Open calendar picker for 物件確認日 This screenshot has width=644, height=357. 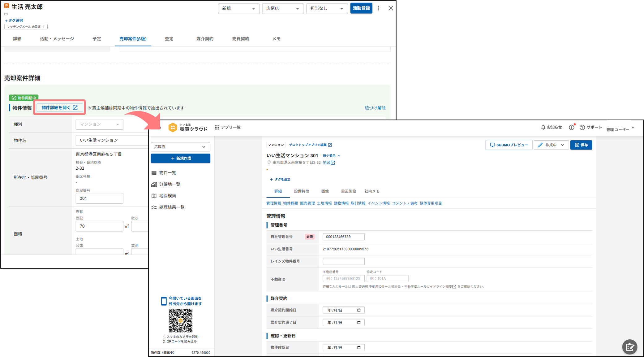click(x=359, y=348)
